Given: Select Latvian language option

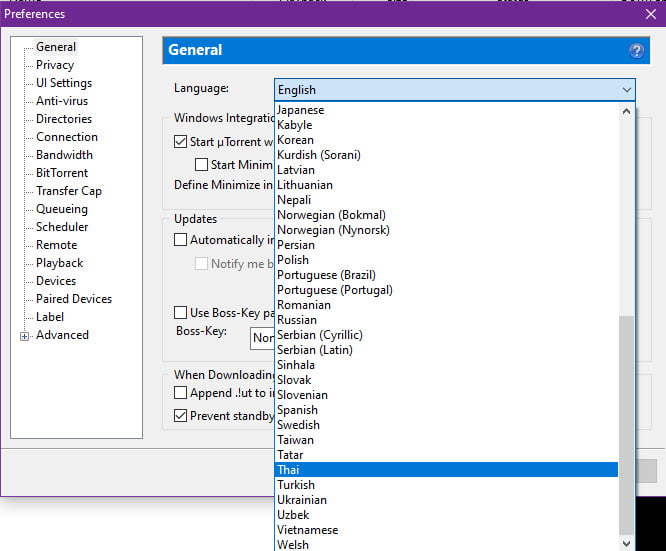Looking at the screenshot, I should click(x=446, y=170).
